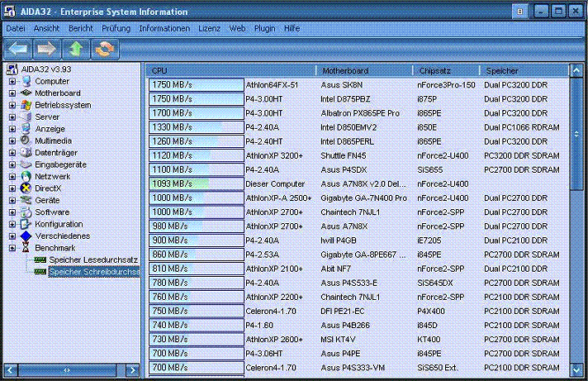Open the Informationen menu
Viewport: 588px width, 381px height.
[164, 29]
